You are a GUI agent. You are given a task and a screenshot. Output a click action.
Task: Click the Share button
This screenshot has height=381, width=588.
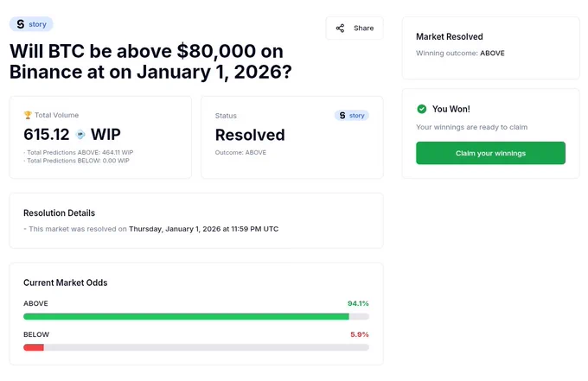(355, 29)
